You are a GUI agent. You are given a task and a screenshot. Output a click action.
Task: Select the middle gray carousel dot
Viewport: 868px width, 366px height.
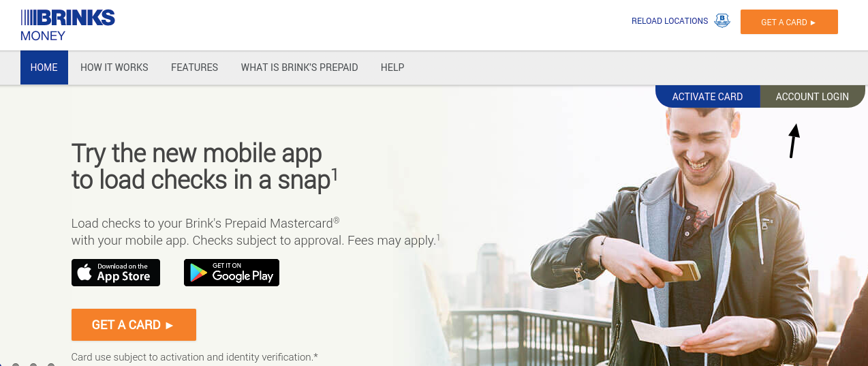[33, 365]
